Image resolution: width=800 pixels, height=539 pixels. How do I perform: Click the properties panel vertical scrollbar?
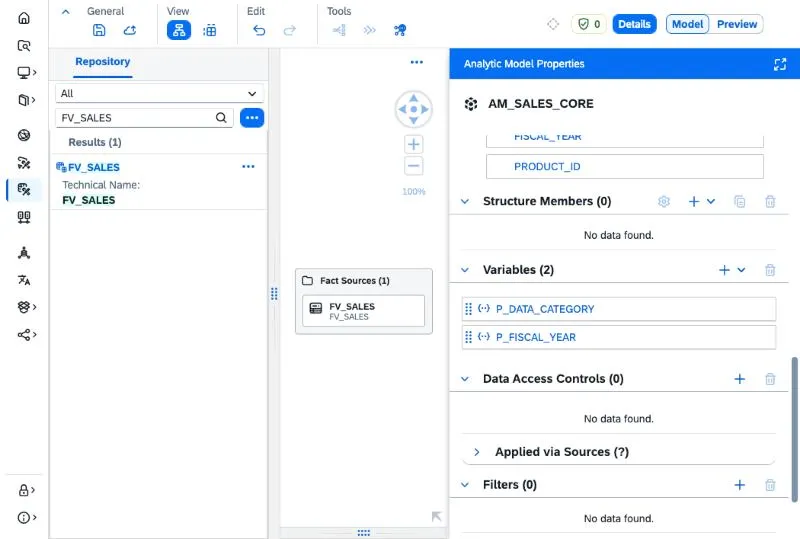(794, 430)
